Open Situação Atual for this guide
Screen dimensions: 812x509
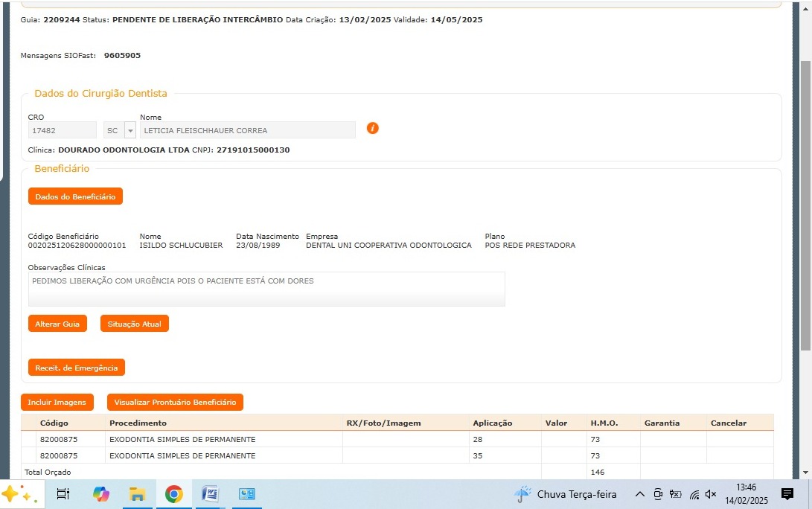tap(135, 324)
